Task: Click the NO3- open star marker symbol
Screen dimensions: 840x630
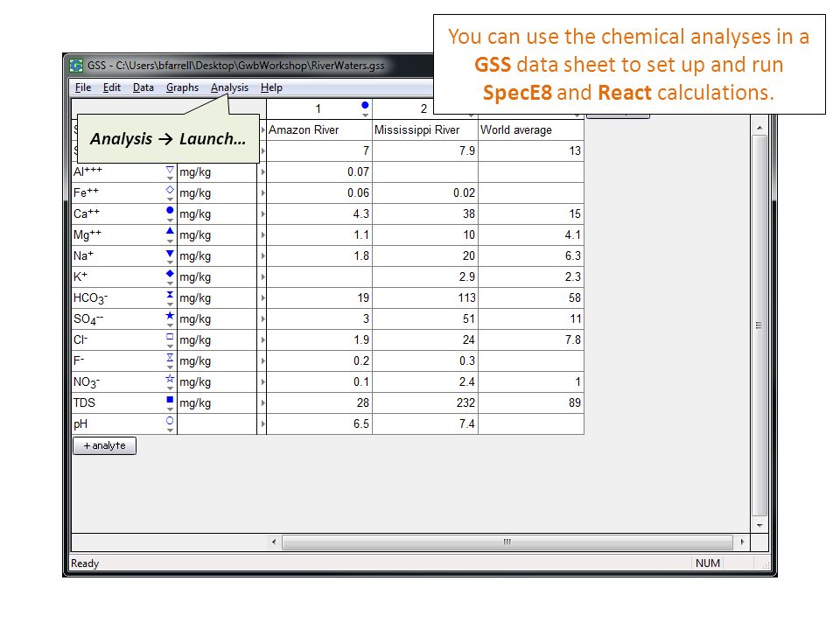Action: (x=170, y=379)
